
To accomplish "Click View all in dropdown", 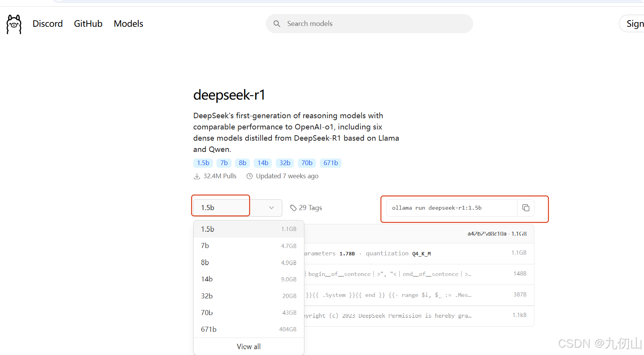I will [249, 346].
